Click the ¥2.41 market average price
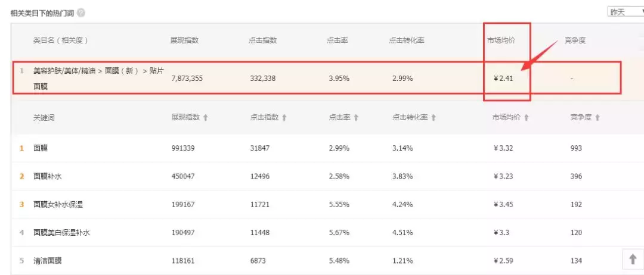The height and width of the screenshot is (275, 644). tap(503, 78)
